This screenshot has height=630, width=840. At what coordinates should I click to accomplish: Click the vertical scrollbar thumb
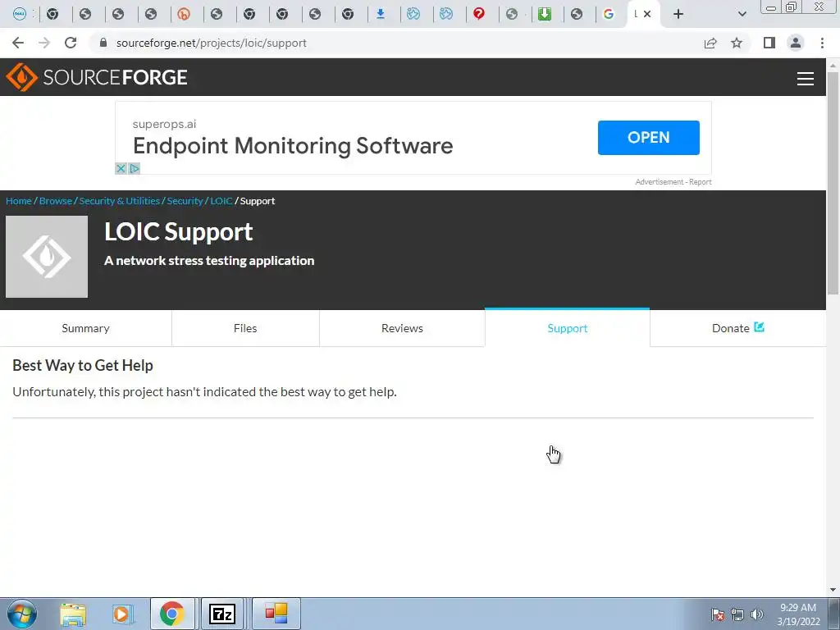[x=833, y=182]
